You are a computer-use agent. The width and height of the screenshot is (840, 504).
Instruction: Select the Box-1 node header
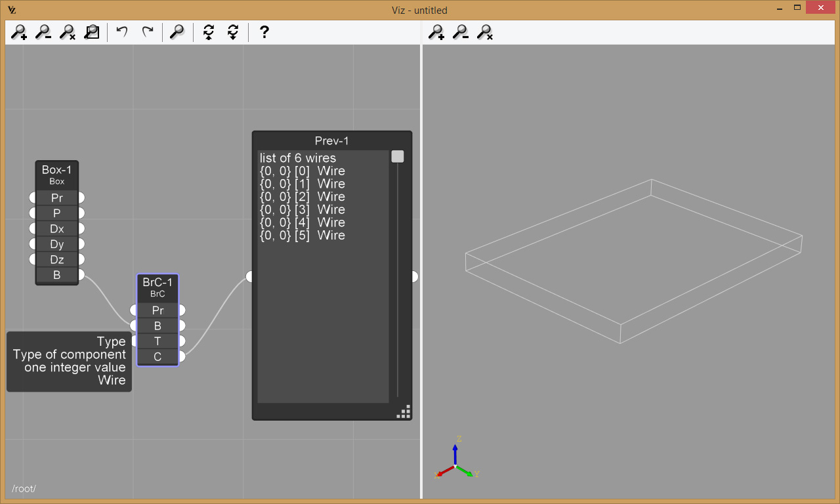point(56,175)
